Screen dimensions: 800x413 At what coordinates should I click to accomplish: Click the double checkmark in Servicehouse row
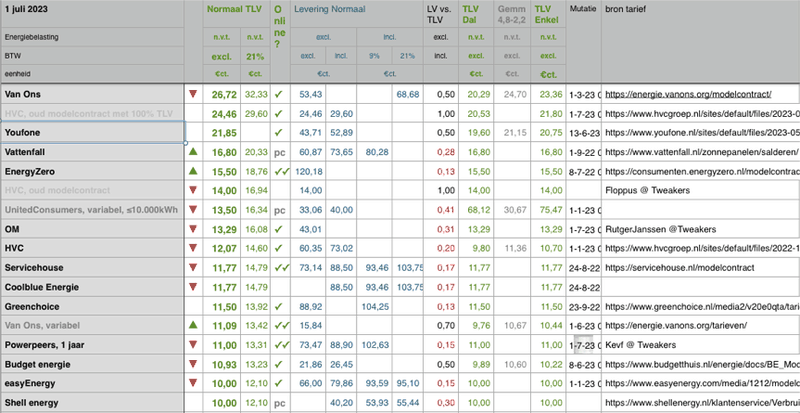tap(282, 268)
